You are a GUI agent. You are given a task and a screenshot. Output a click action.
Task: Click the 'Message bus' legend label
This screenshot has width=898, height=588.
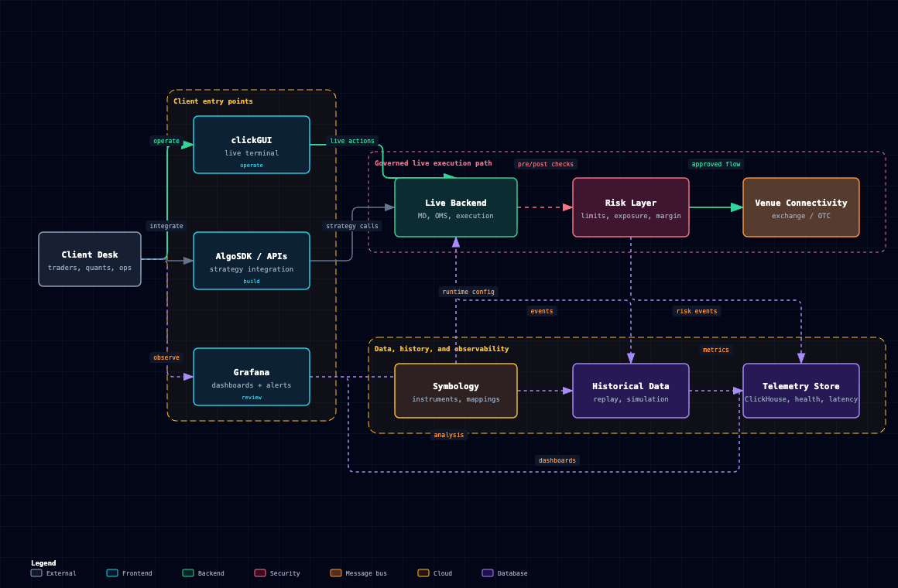coord(366,573)
